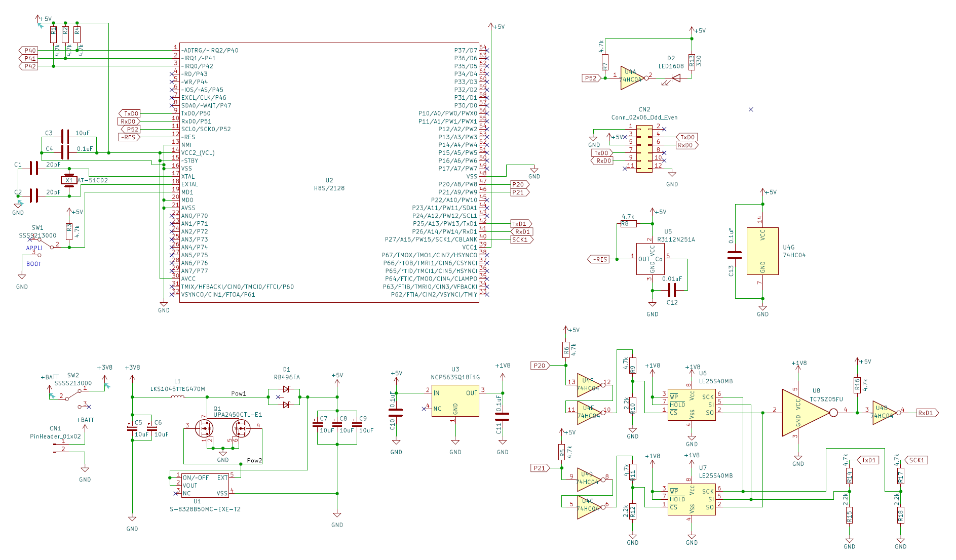Click the U3 NCP563SQ18T1G regulator block

point(455,402)
